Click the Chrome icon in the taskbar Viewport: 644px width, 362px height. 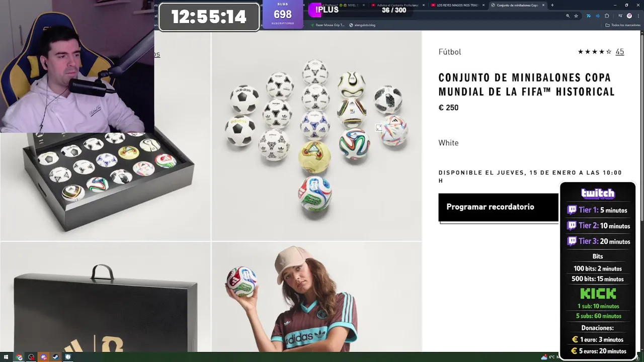[x=19, y=357]
